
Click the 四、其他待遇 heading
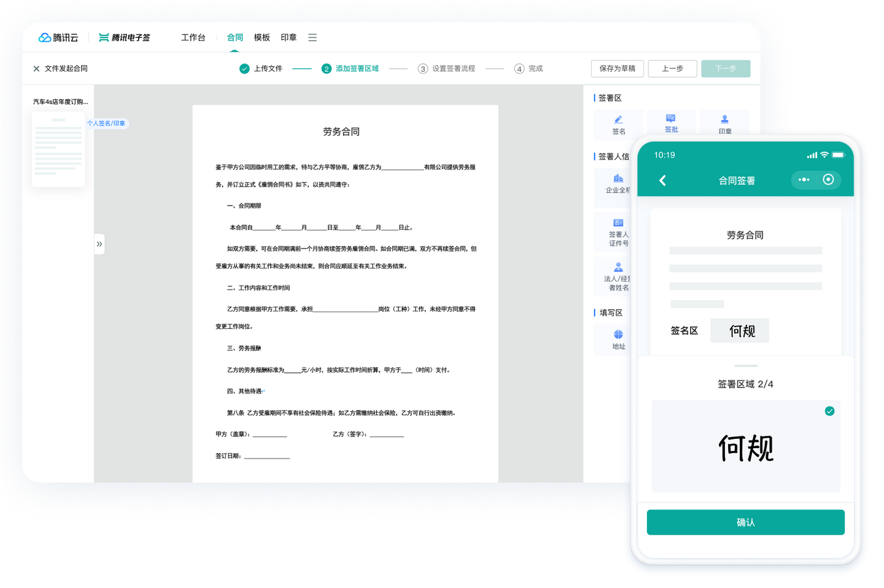point(244,392)
